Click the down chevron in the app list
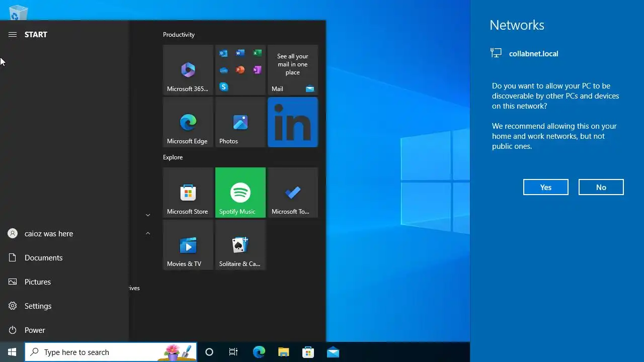 coord(148,215)
